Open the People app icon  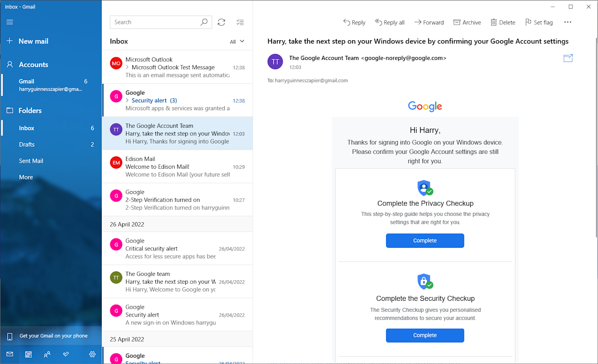click(x=47, y=354)
